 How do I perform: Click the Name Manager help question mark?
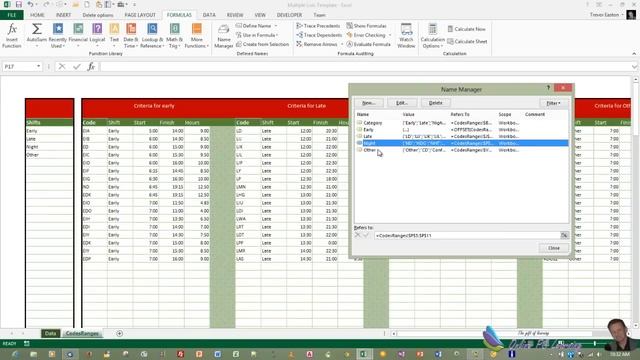point(548,88)
